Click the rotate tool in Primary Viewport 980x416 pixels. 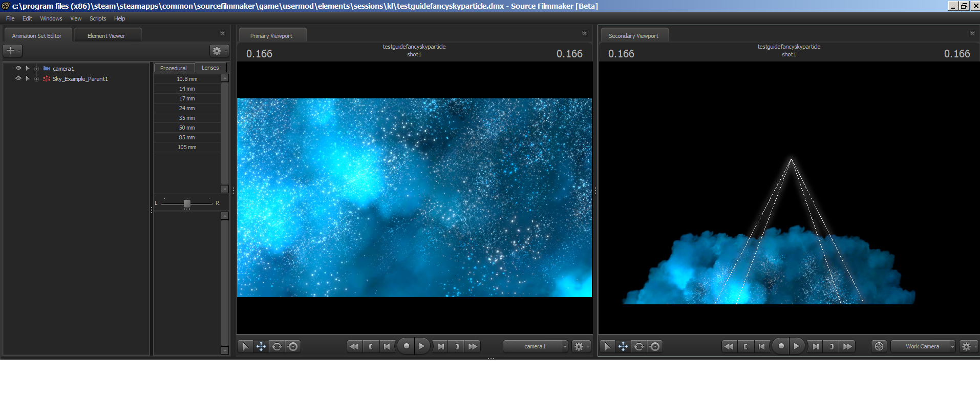point(277,347)
